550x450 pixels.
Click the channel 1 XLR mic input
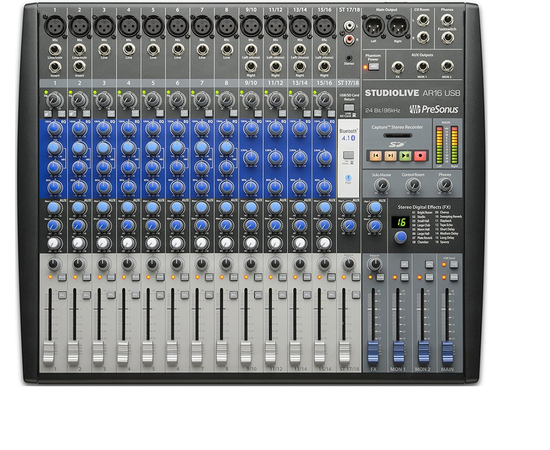(55, 26)
